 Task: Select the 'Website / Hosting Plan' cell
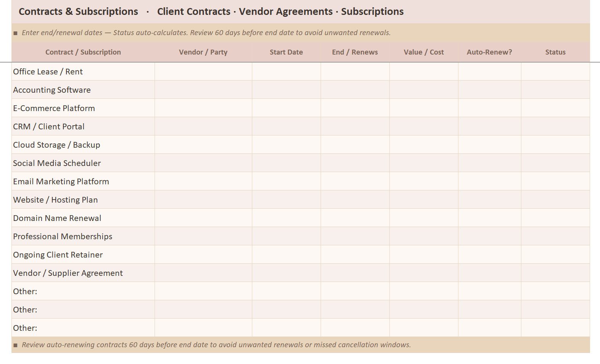click(83, 200)
